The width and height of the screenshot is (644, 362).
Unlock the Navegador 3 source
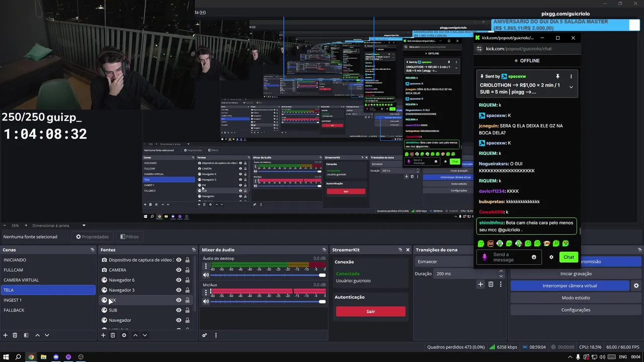(x=187, y=290)
